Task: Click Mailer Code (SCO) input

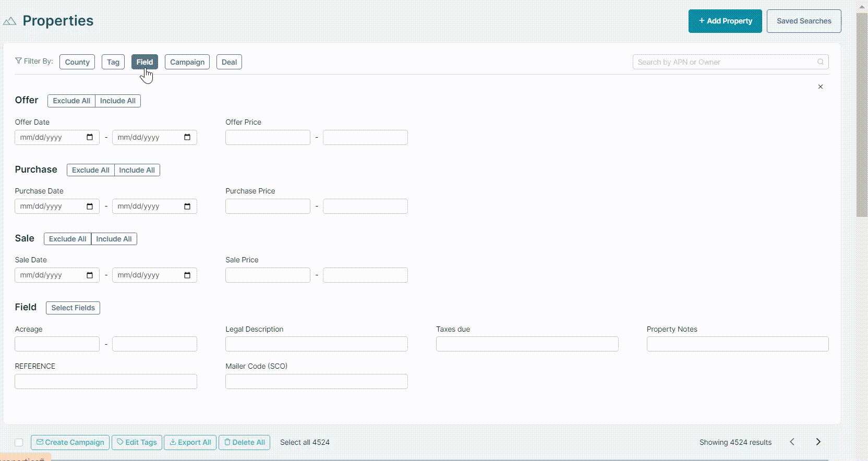Action: pos(317,381)
